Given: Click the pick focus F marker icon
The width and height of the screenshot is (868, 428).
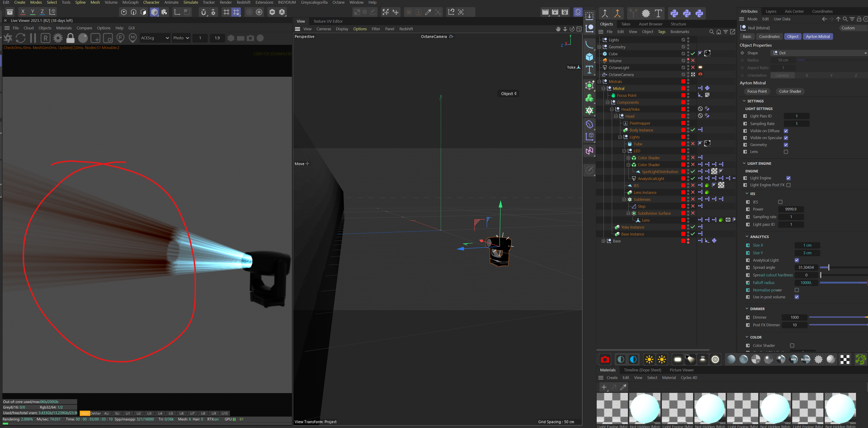Looking at the screenshot, I should coord(120,38).
